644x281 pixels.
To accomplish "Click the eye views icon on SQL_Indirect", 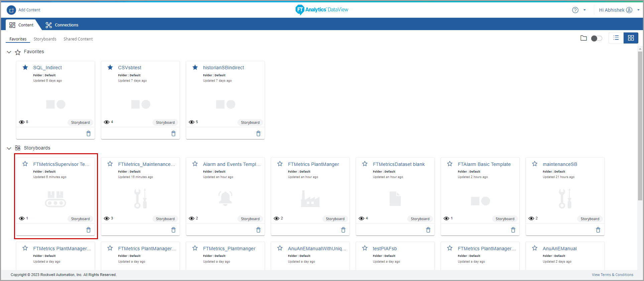I will tap(22, 122).
